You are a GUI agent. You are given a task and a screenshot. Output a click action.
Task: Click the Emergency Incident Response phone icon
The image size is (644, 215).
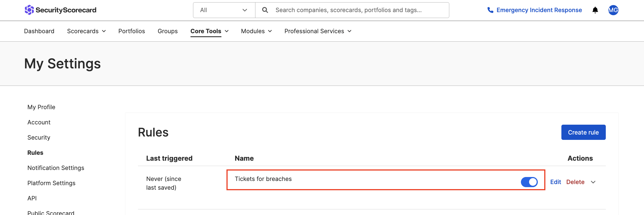[x=490, y=10]
